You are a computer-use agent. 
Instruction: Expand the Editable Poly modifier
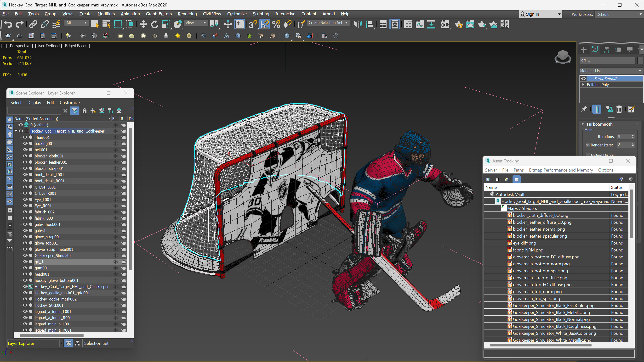(x=583, y=85)
